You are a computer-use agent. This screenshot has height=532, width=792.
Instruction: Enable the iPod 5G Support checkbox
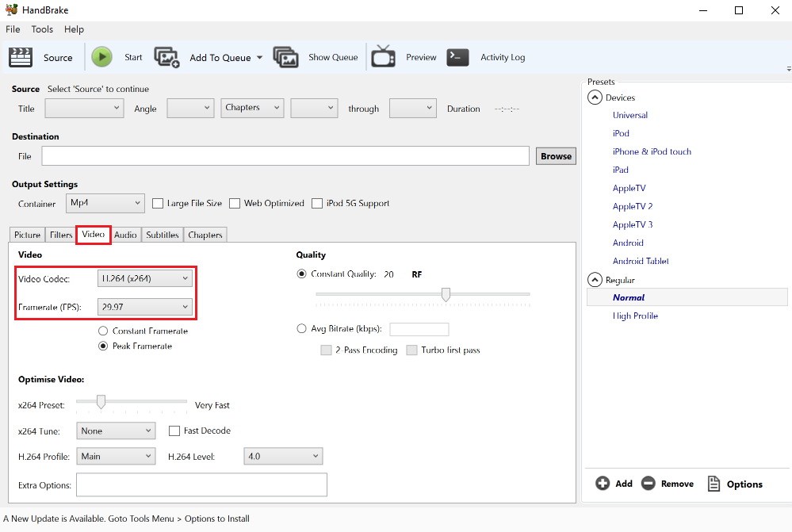[x=317, y=203]
